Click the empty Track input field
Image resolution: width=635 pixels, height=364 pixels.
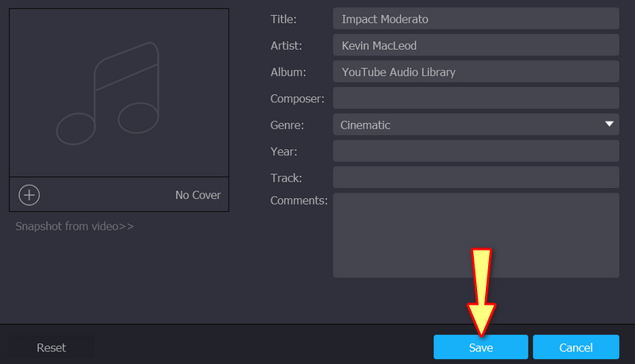(475, 177)
